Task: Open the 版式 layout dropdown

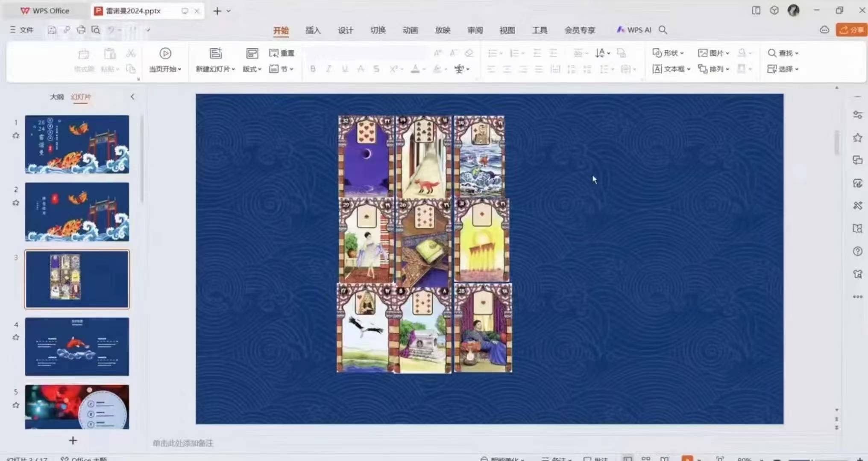Action: coord(252,69)
